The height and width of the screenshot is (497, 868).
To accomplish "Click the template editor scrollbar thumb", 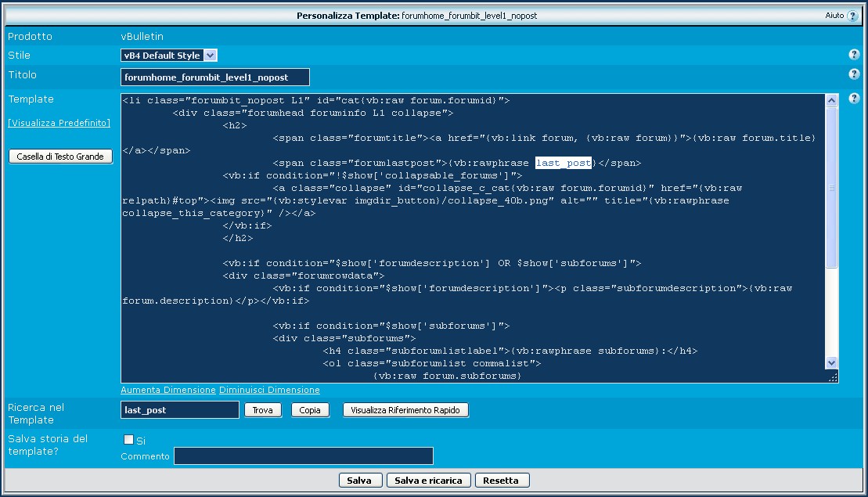I will tap(831, 188).
